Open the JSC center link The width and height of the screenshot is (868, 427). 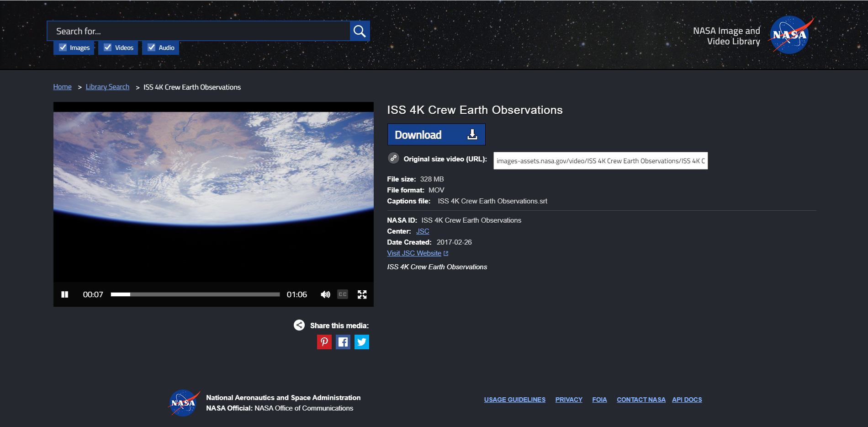tap(423, 231)
